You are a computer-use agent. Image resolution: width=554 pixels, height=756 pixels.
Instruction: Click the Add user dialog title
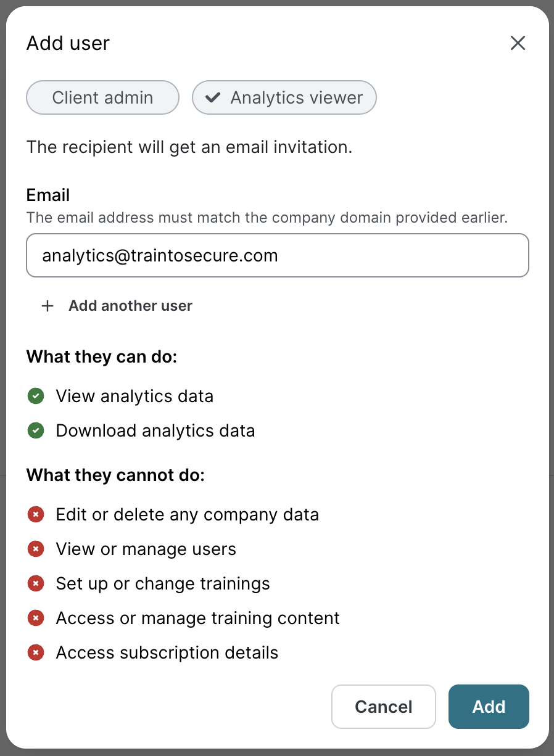click(x=68, y=43)
